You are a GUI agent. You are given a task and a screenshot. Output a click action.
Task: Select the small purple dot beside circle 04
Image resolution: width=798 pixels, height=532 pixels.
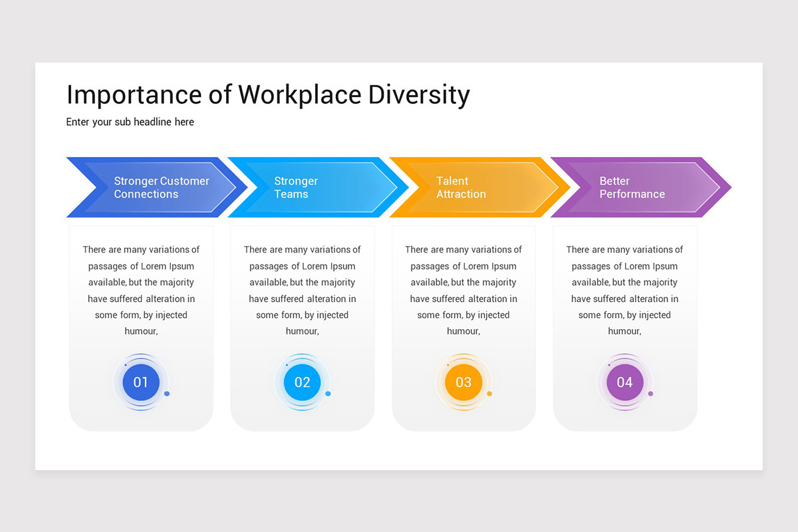pyautogui.click(x=650, y=394)
